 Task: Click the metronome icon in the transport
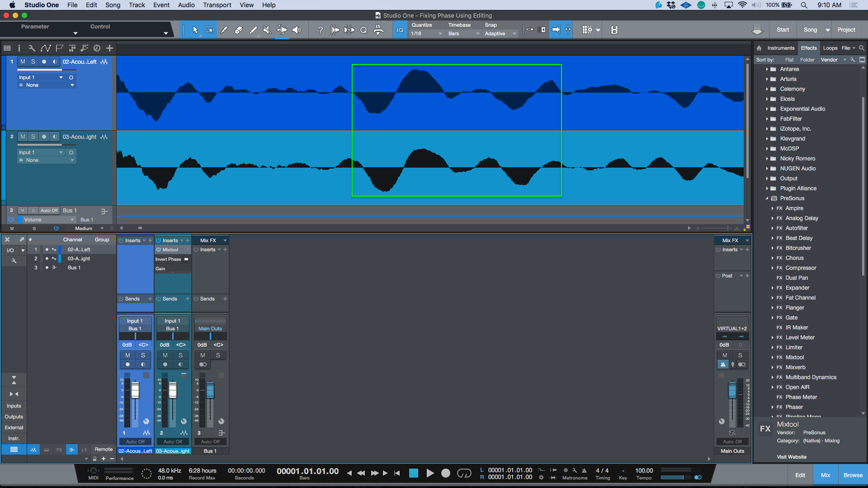(584, 470)
